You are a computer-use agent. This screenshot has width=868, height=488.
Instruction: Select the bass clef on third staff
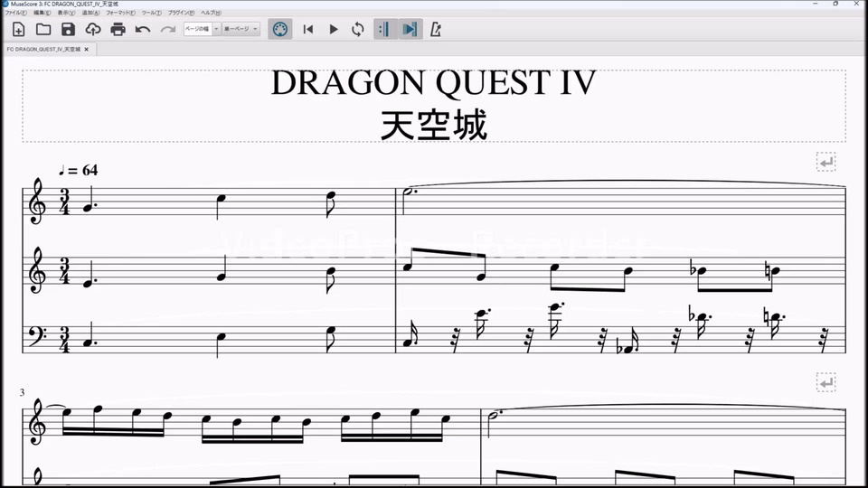tap(38, 335)
